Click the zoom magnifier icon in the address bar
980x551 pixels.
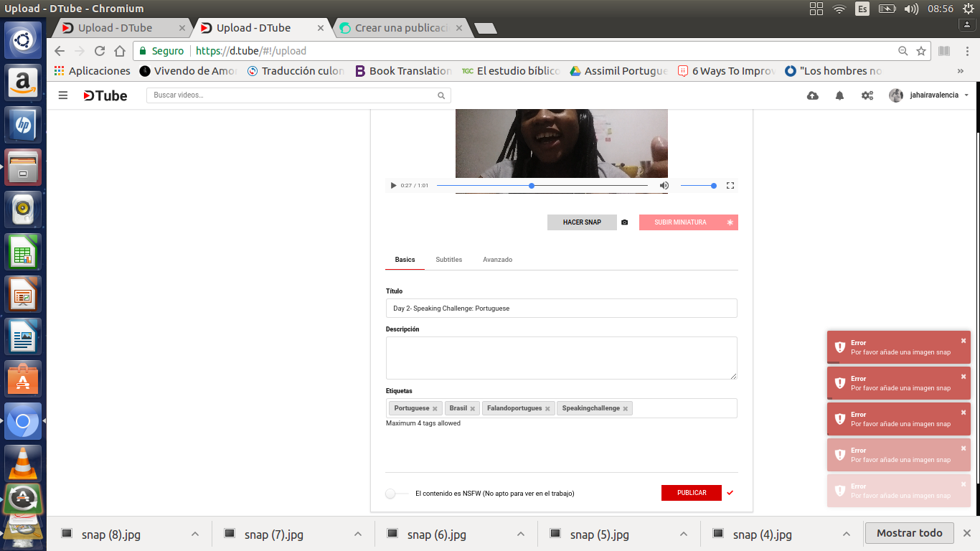pos(903,51)
